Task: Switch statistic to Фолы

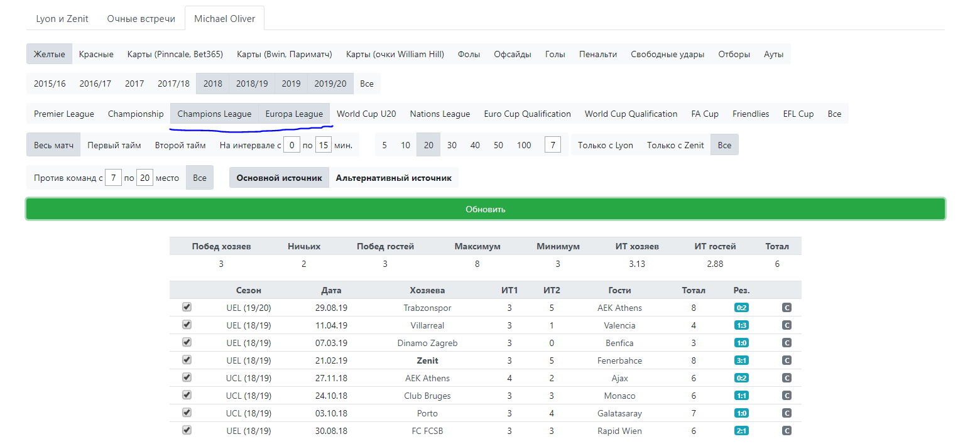Action: point(469,54)
